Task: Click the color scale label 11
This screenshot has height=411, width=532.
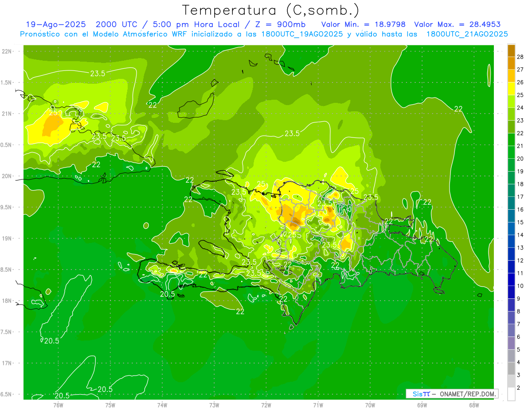Action: click(520, 273)
